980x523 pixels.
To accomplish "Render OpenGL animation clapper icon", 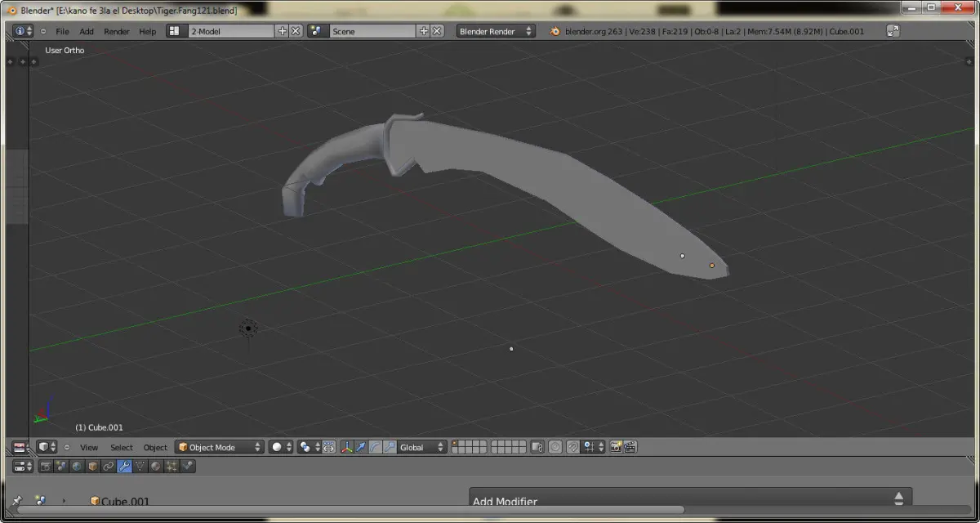I will (x=630, y=447).
